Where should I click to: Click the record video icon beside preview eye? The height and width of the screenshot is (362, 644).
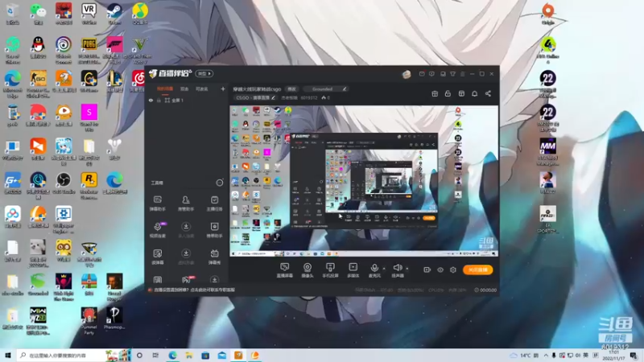[427, 269]
